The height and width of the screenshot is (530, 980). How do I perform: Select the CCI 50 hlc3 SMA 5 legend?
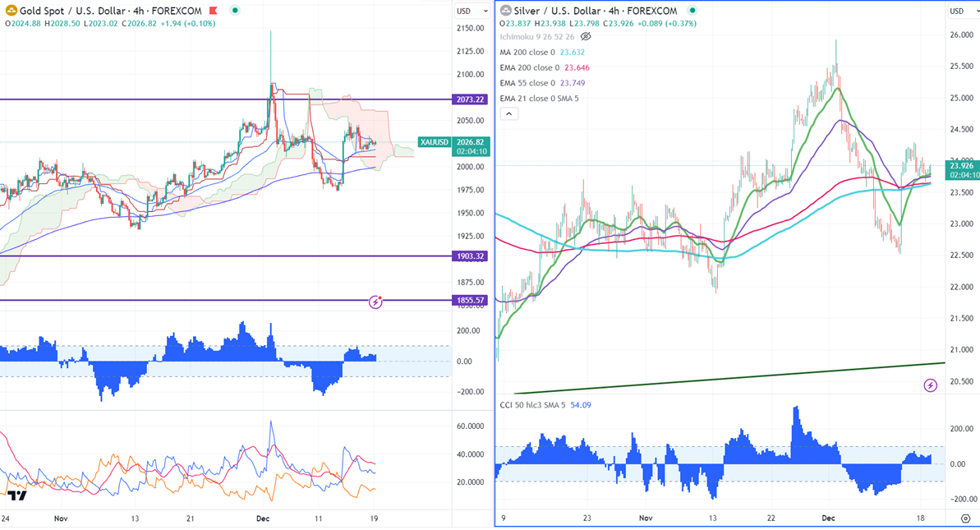(532, 405)
